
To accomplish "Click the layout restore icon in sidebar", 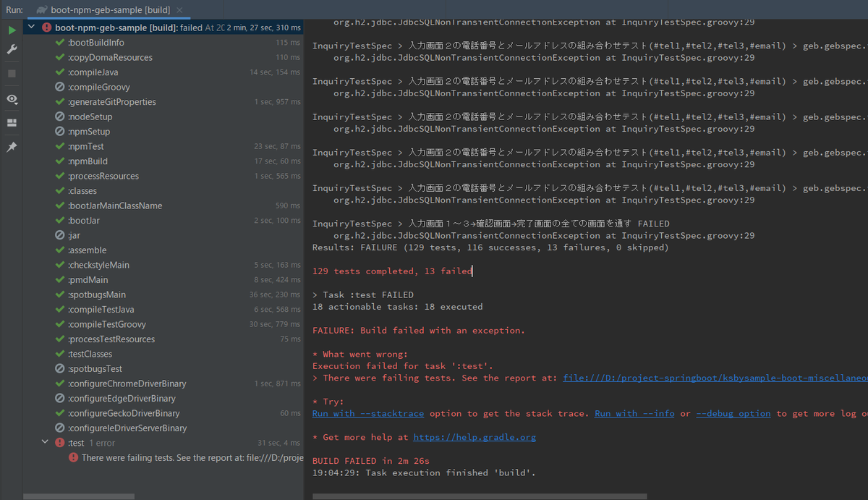I will click(12, 123).
